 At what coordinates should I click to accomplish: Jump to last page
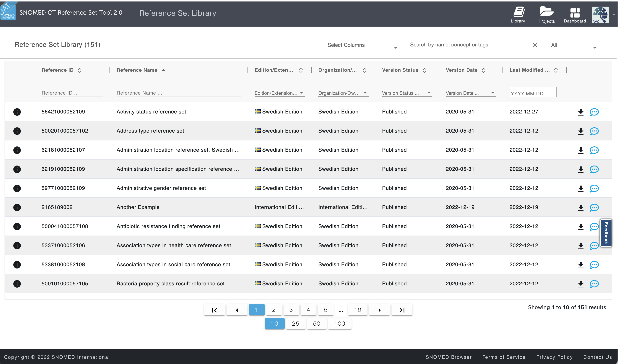[x=402, y=310]
